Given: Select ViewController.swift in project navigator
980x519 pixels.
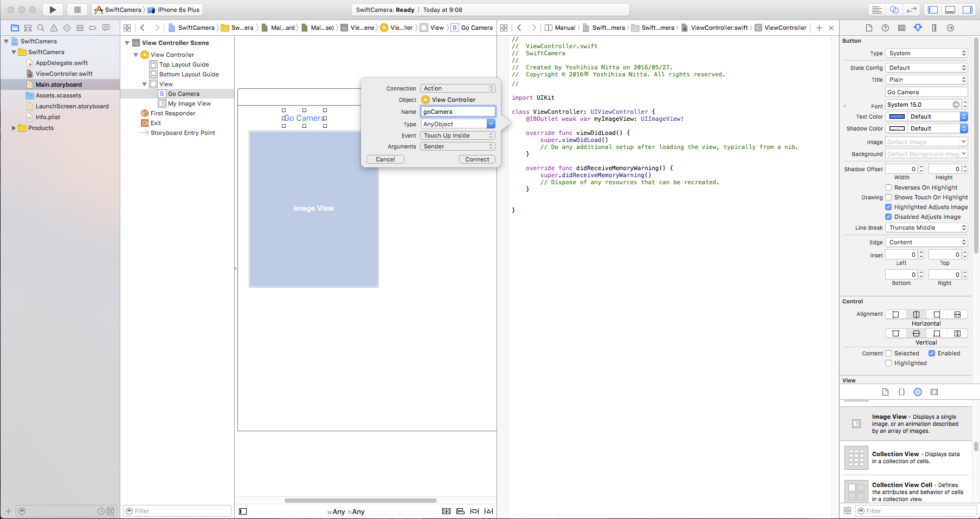Looking at the screenshot, I should (64, 74).
